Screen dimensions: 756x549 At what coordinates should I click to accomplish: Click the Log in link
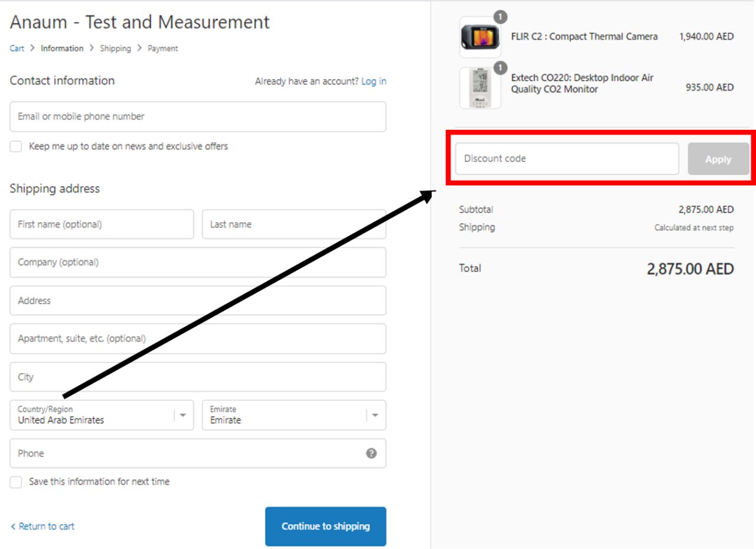pos(374,81)
